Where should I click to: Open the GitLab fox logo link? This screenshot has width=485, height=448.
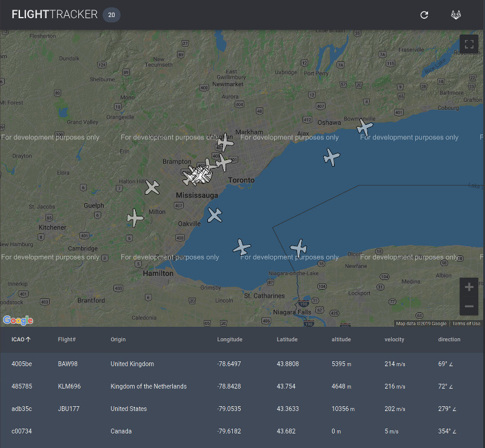coord(456,15)
